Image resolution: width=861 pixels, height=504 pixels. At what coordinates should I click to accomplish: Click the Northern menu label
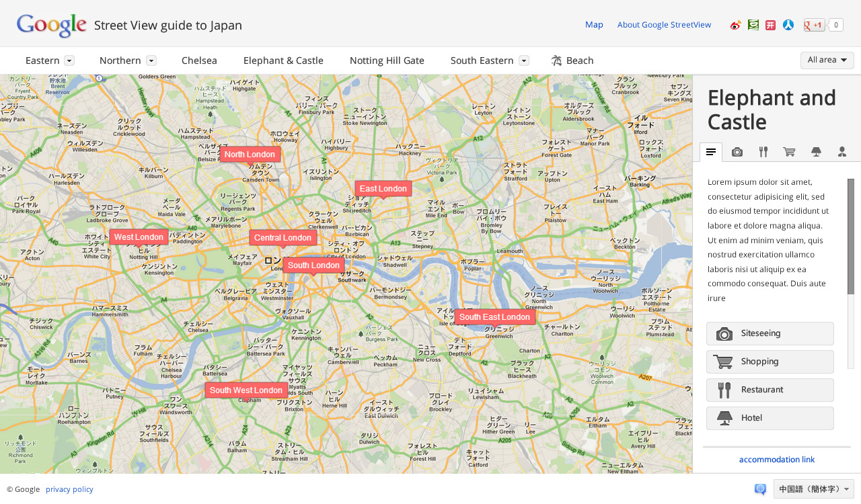tap(120, 60)
